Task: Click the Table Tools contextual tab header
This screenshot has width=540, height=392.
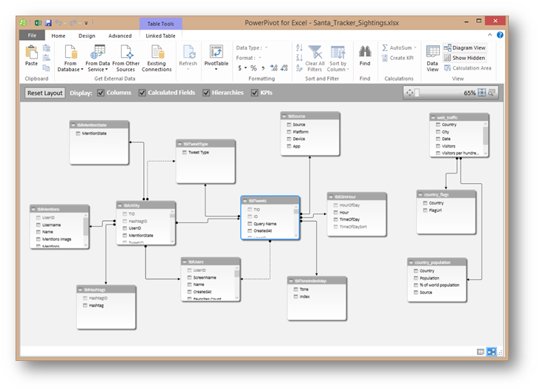Action: [x=161, y=24]
